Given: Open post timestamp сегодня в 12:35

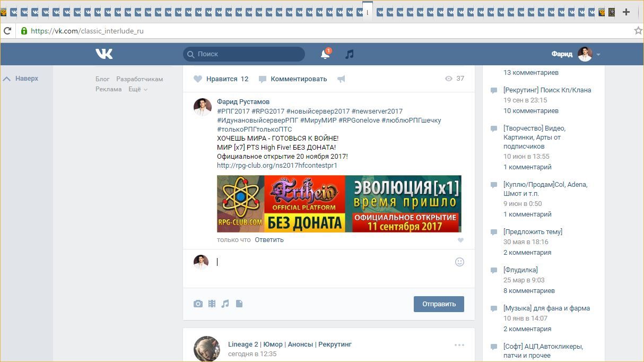Looking at the screenshot, I should tap(252, 354).
